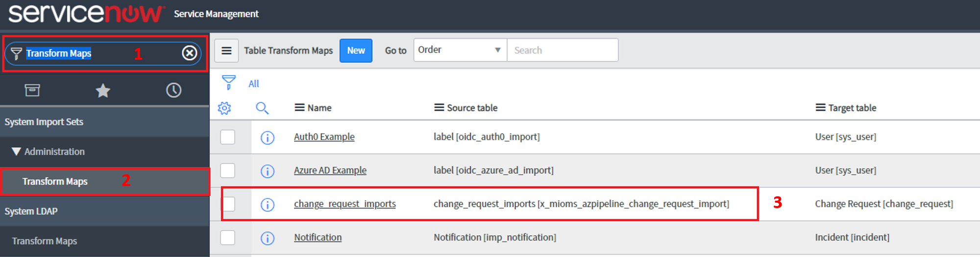The image size is (980, 257).
Task: Click User [sys_user] target in Auth0 row
Action: pyautogui.click(x=846, y=137)
